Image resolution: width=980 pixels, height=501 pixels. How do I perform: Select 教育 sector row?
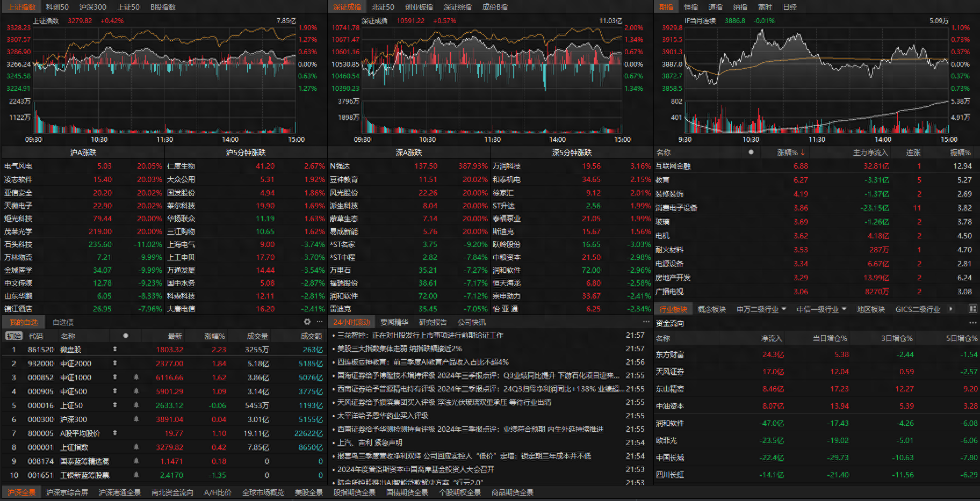tap(817, 180)
